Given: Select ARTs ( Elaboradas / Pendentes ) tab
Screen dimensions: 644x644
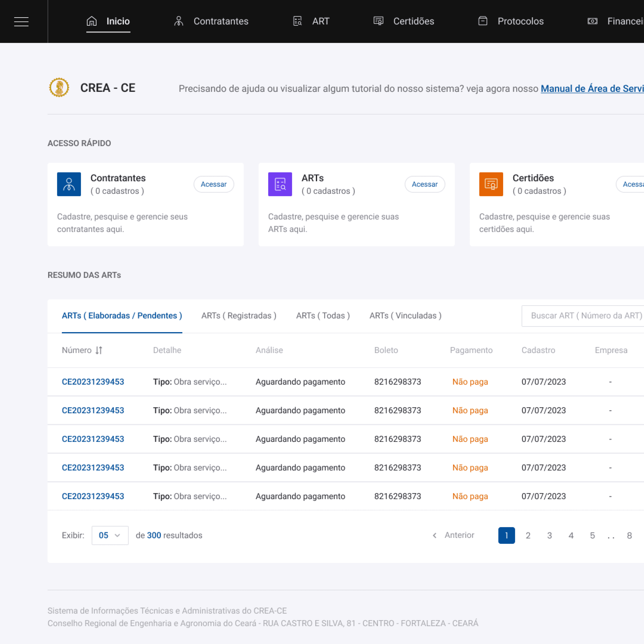Looking at the screenshot, I should coord(122,316).
